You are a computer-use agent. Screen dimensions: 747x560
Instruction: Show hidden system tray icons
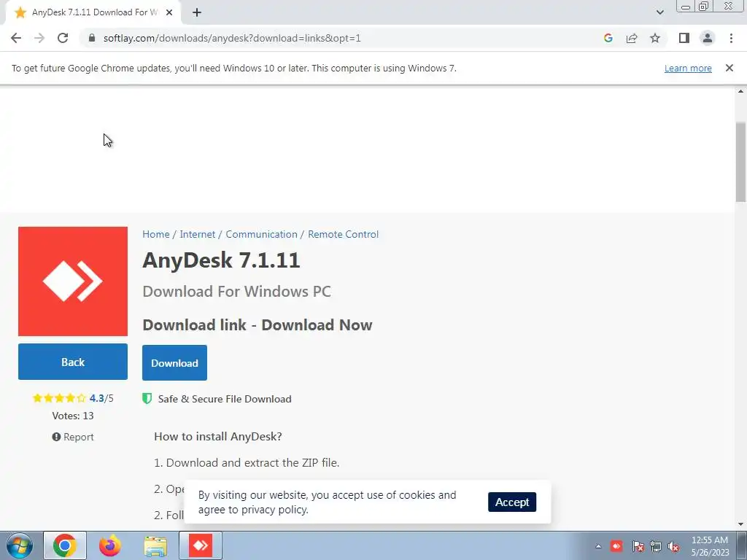[598, 546]
